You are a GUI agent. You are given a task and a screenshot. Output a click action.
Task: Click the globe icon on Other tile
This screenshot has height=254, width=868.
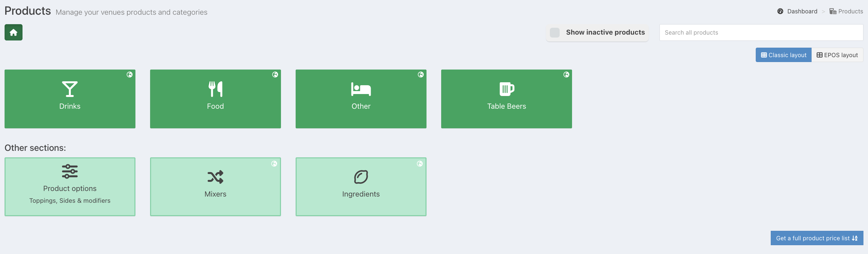pos(421,74)
